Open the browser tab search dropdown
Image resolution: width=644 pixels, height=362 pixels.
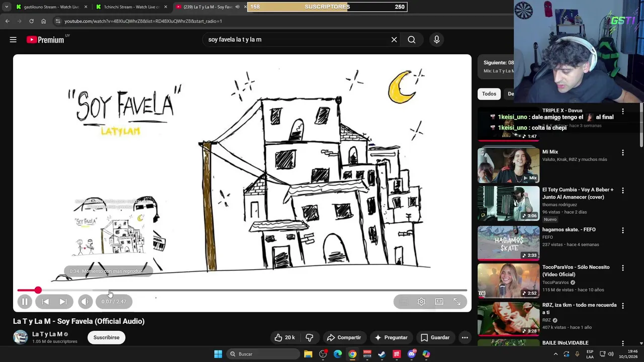(x=7, y=7)
